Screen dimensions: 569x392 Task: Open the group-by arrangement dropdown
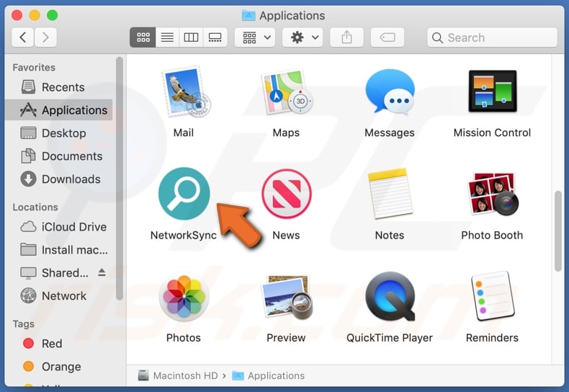255,37
